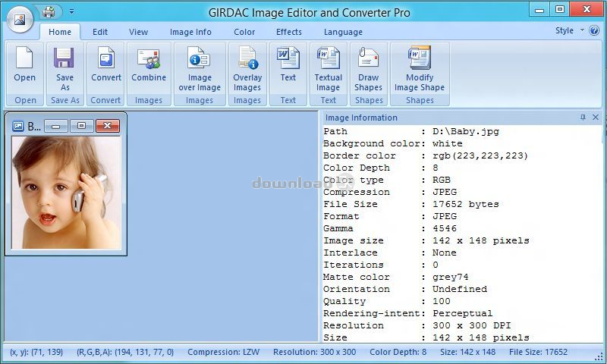Switch to the Home tab
Viewport: 607px width, 364px height.
60,32
